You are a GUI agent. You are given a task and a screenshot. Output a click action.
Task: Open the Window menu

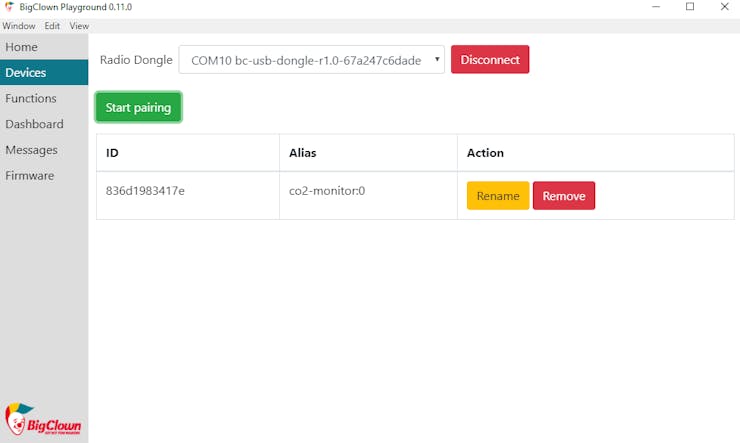click(19, 26)
